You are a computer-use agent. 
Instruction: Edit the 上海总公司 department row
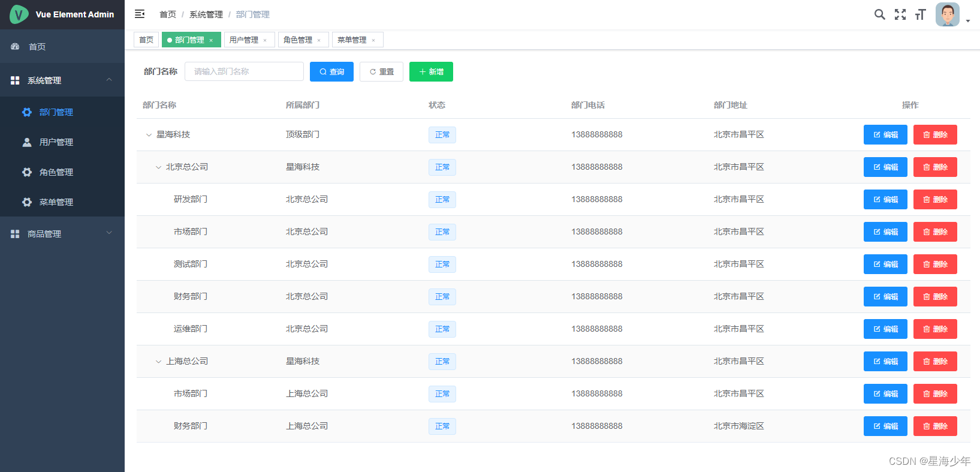click(x=885, y=361)
